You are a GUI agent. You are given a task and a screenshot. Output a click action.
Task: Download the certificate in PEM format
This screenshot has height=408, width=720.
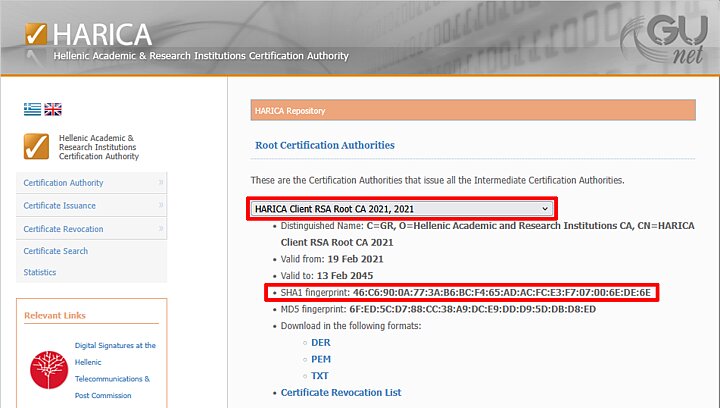pos(321,359)
